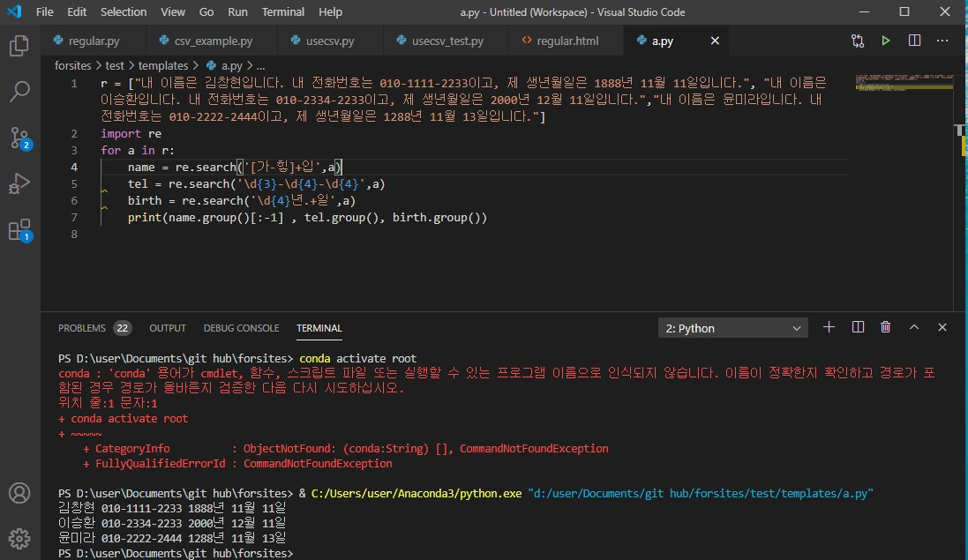Click the 'import re' code line
Screen dimensions: 968x560
(131, 134)
